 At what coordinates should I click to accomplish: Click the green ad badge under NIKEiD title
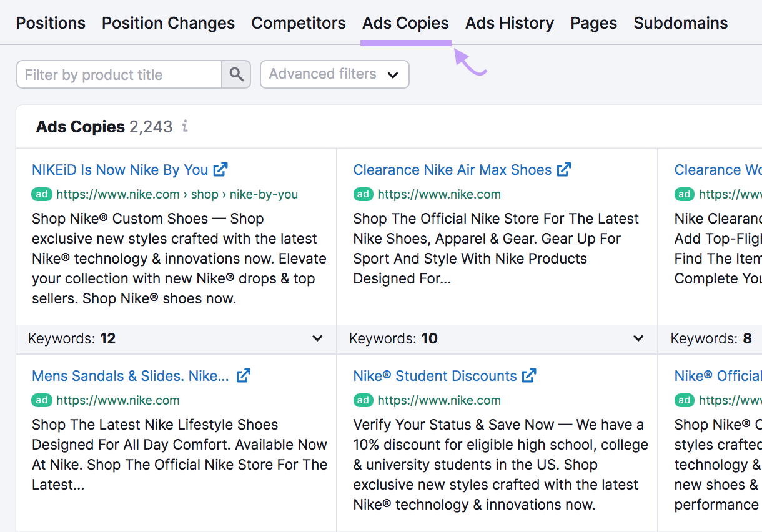pos(41,194)
